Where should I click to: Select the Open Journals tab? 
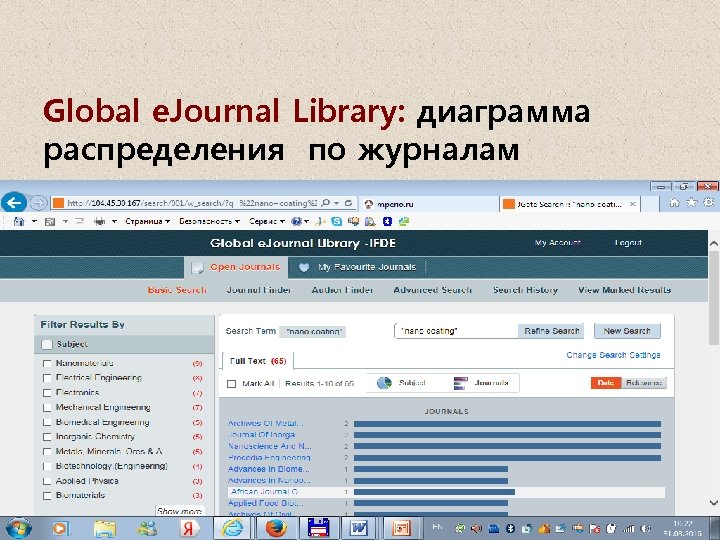[236, 267]
